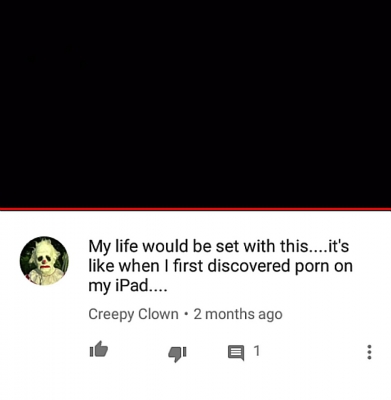Viewport: 391px width, 400px height.
Task: Open the clown profile picture
Action: click(x=44, y=261)
